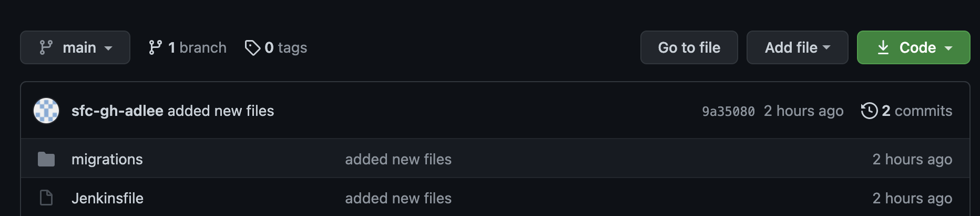Expand the Add file dropdown
The width and height of the screenshot is (980, 216).
(x=797, y=47)
